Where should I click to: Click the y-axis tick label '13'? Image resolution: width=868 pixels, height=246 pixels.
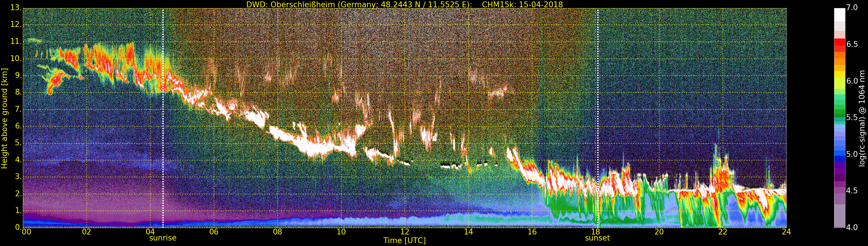point(17,8)
